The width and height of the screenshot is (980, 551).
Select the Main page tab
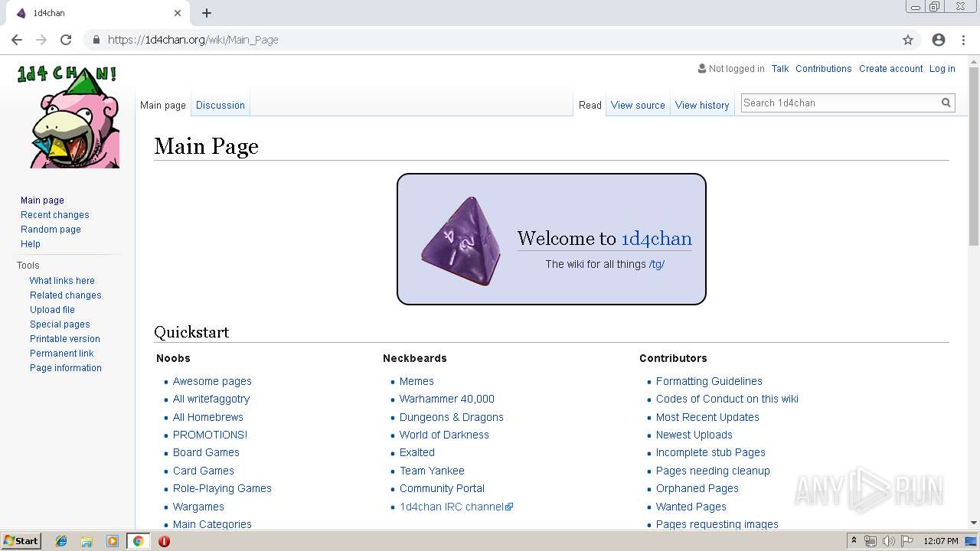tap(163, 105)
